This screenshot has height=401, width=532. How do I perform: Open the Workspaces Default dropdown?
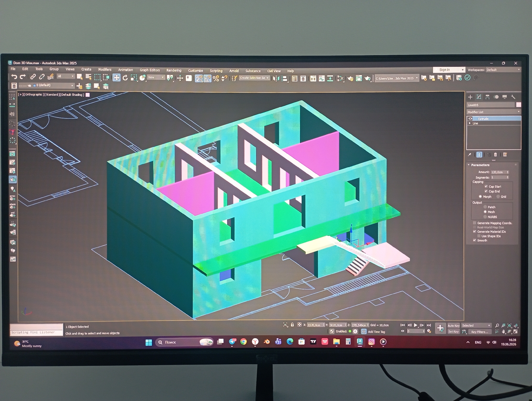(503, 70)
